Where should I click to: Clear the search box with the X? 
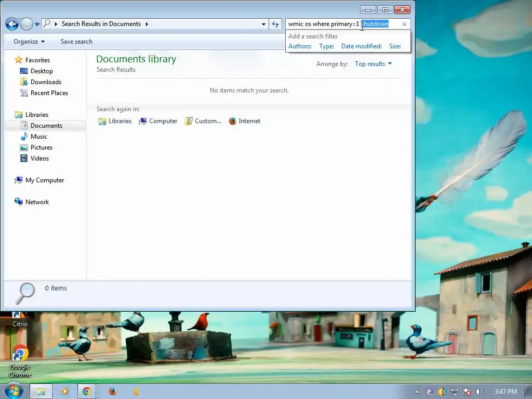click(x=404, y=24)
